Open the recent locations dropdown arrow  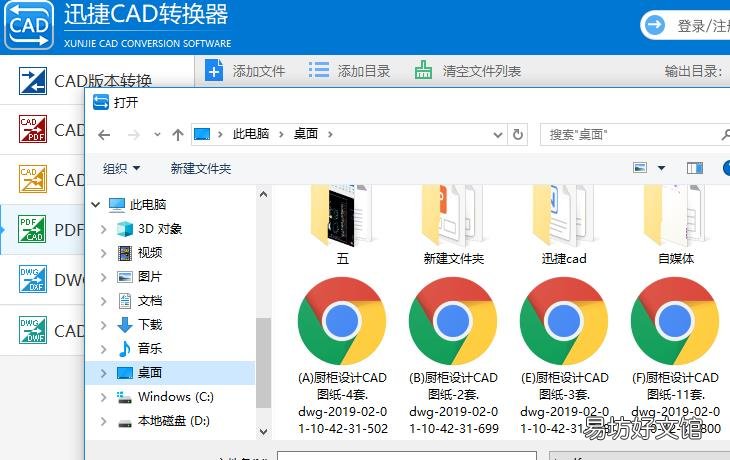click(157, 135)
